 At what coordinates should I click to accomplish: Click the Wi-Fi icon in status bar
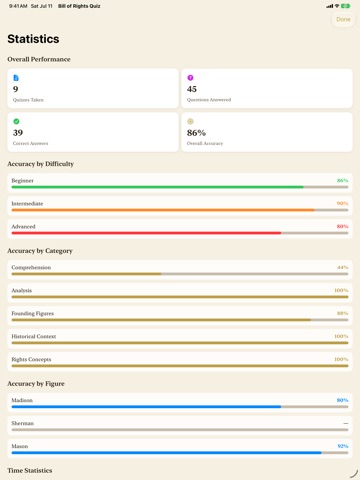pyautogui.click(x=337, y=6)
